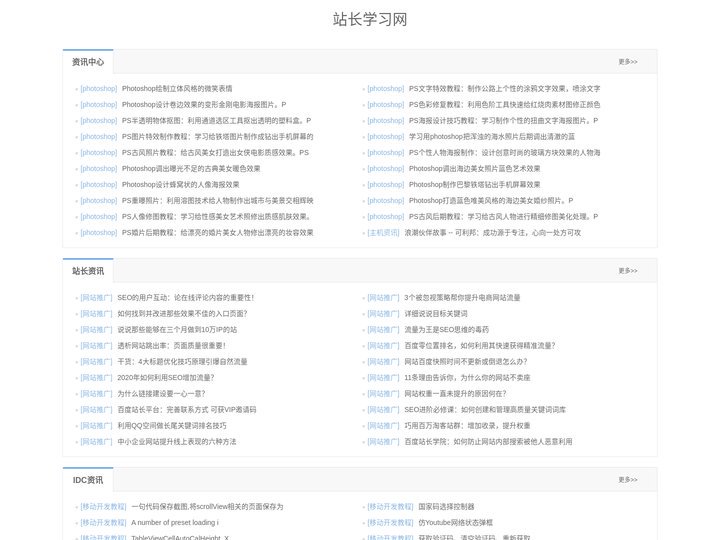The width and height of the screenshot is (720, 540).
Task: Open article SEO的用户互动：论在线评论内容的重要性
Action: coord(186,298)
